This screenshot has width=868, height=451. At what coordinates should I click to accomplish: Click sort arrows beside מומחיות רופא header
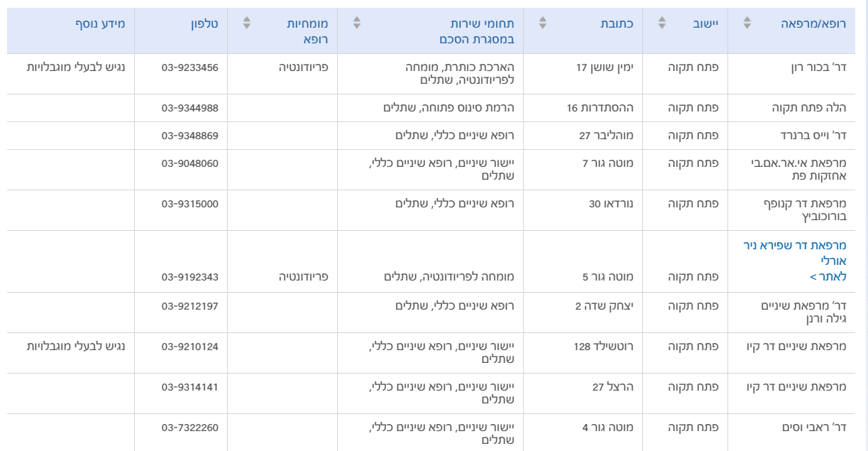coord(247,23)
